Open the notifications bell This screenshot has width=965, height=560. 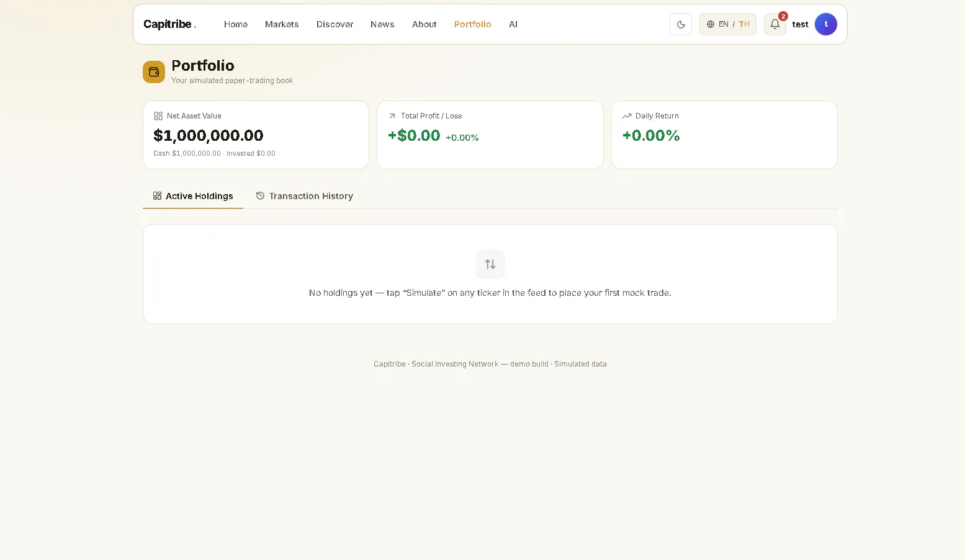pyautogui.click(x=775, y=24)
